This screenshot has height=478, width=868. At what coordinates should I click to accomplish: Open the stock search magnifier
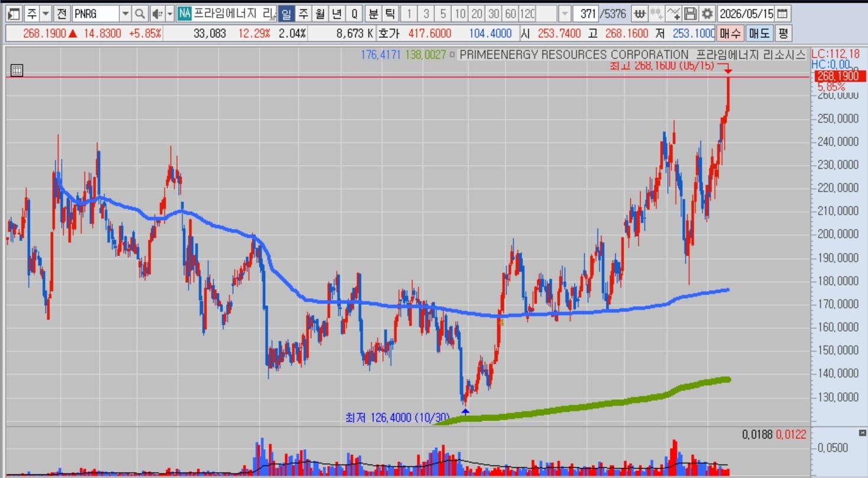(140, 13)
